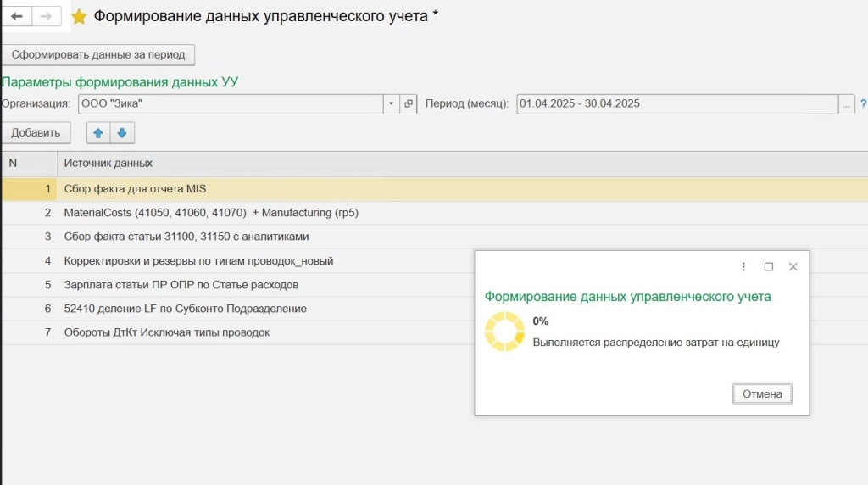Click the Организация field with ООО "Зика"

coord(231,104)
